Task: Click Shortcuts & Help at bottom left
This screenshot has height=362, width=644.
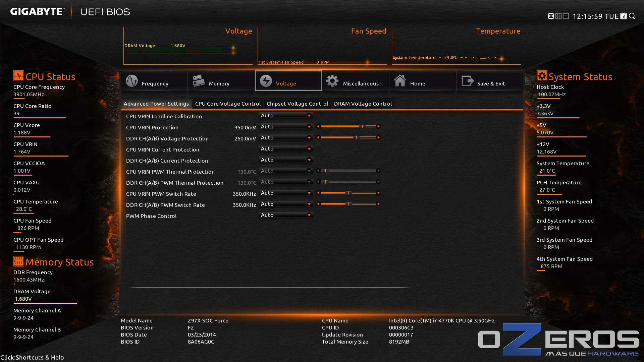Action: (x=32, y=358)
